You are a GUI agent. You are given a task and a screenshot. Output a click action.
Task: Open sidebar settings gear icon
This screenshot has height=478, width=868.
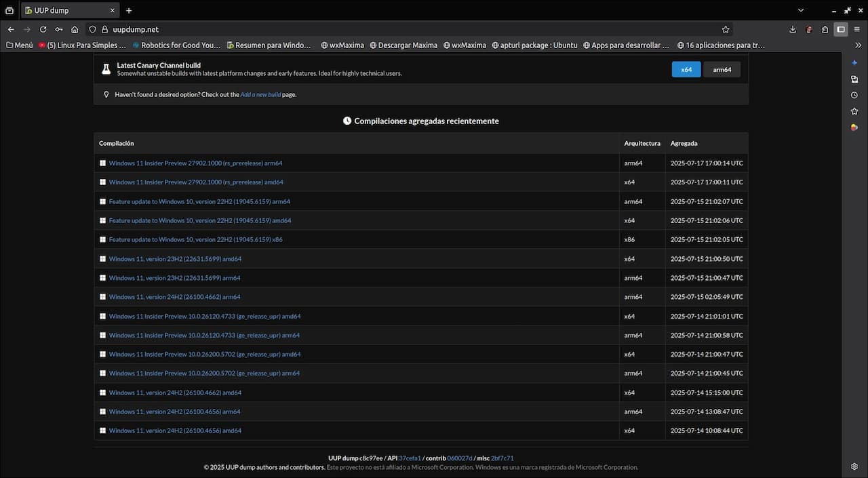pos(854,466)
